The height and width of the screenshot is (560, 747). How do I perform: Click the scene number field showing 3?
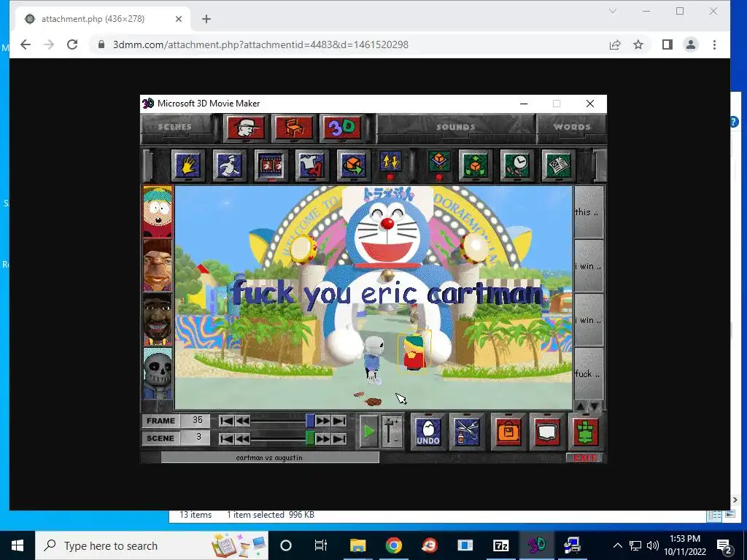(197, 437)
